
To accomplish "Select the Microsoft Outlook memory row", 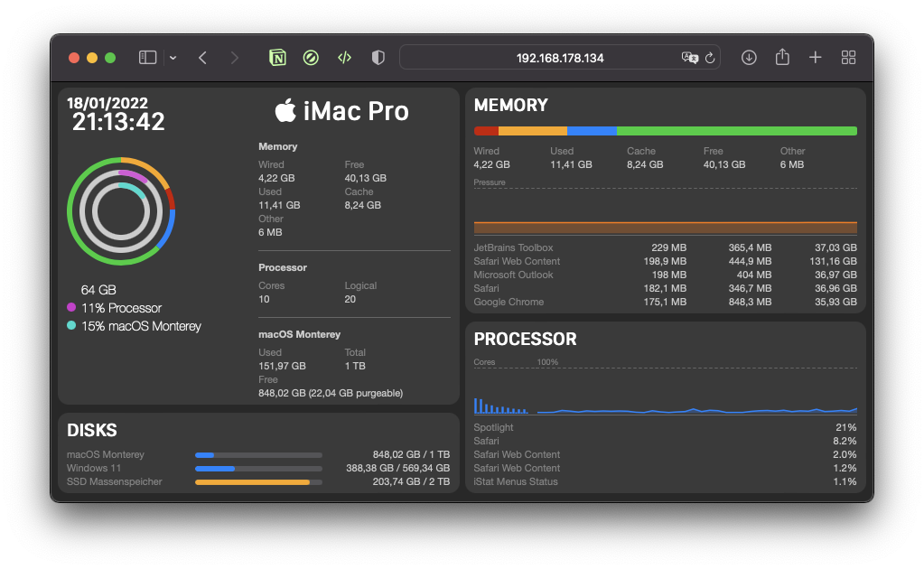I will (666, 275).
